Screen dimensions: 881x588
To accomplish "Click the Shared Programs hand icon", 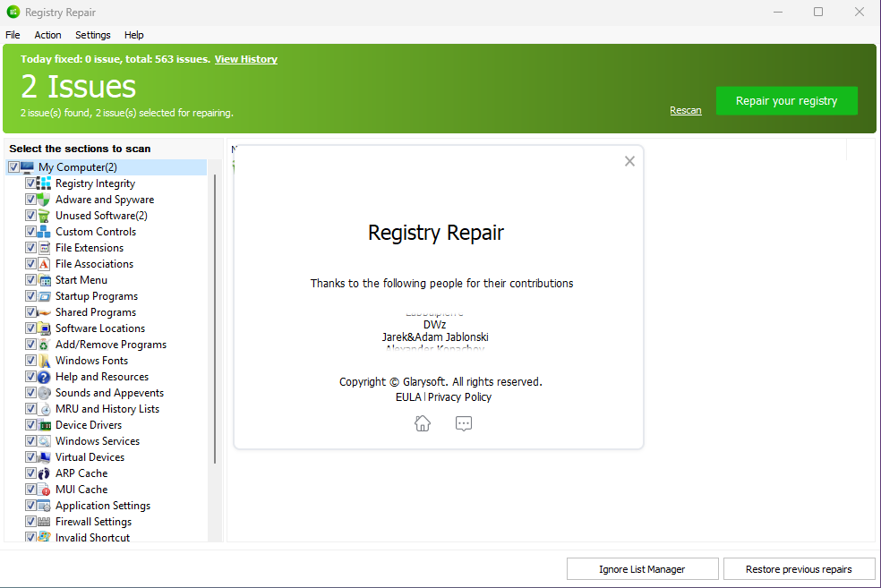I will pyautogui.click(x=44, y=312).
